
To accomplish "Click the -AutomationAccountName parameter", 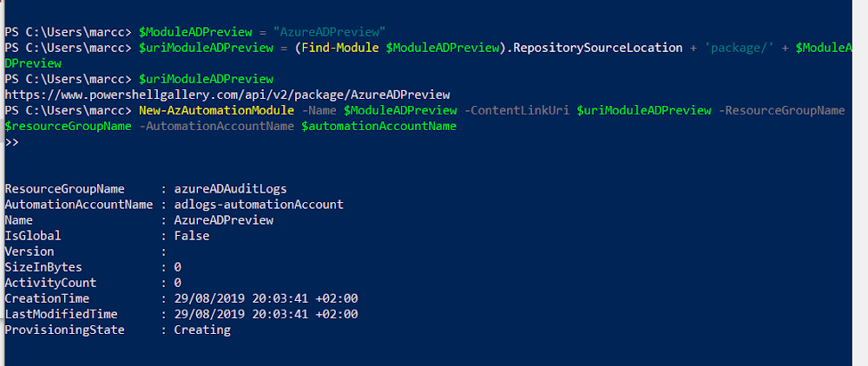I will coord(216,127).
